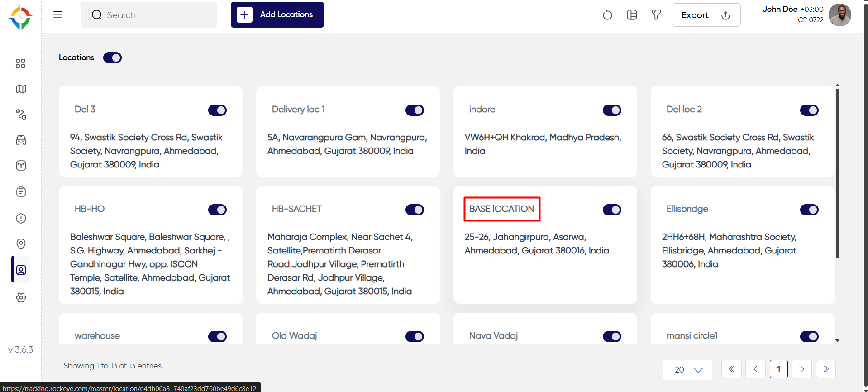Click the locations list vertical scrollbar

pos(837,173)
